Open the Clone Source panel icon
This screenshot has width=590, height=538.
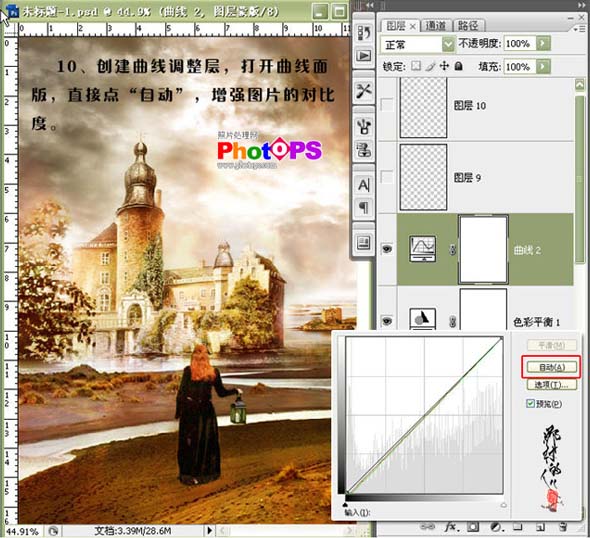coord(363,150)
